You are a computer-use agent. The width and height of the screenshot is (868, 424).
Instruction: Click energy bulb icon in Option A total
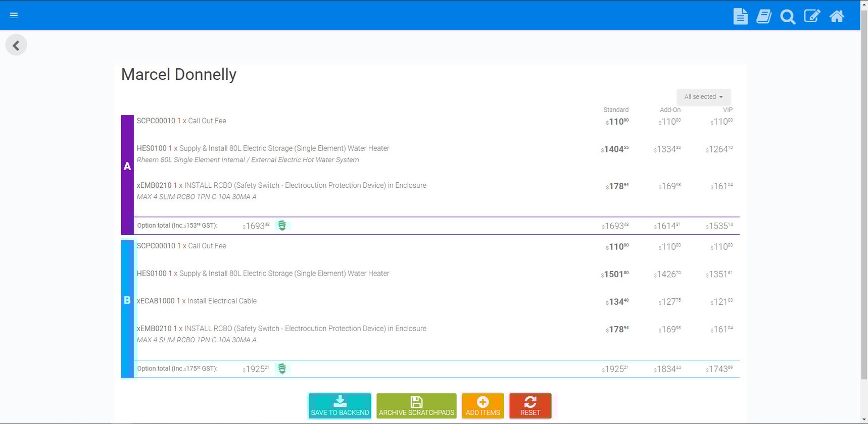pyautogui.click(x=282, y=226)
